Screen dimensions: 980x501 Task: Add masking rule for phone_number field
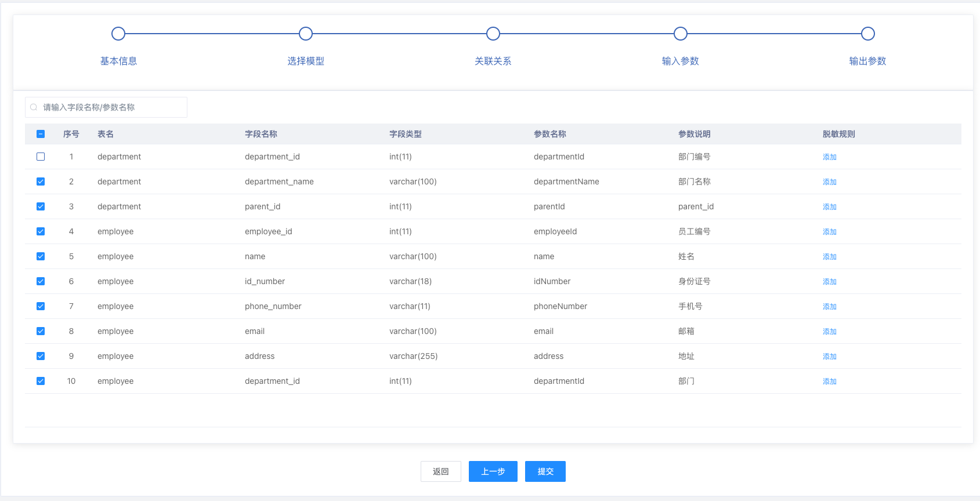830,307
